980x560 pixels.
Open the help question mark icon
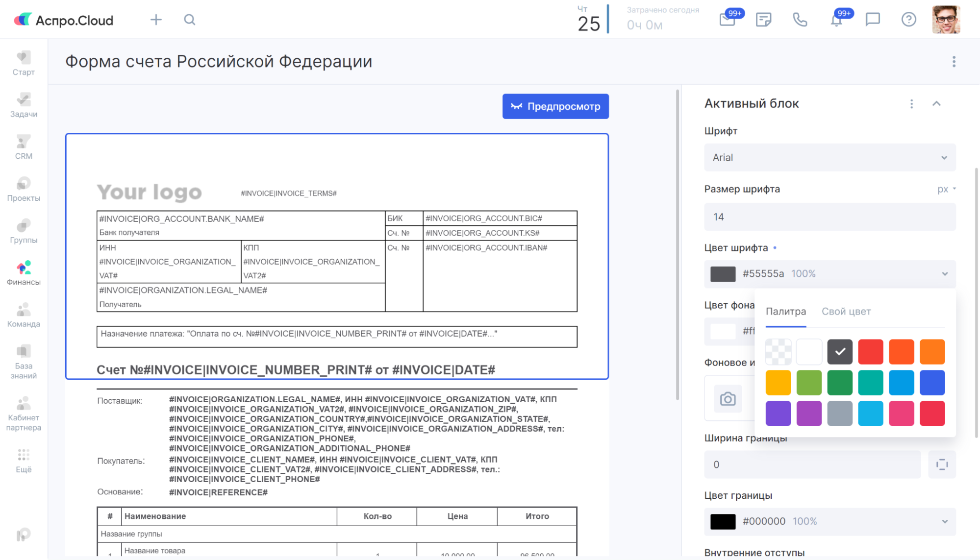pyautogui.click(x=909, y=20)
